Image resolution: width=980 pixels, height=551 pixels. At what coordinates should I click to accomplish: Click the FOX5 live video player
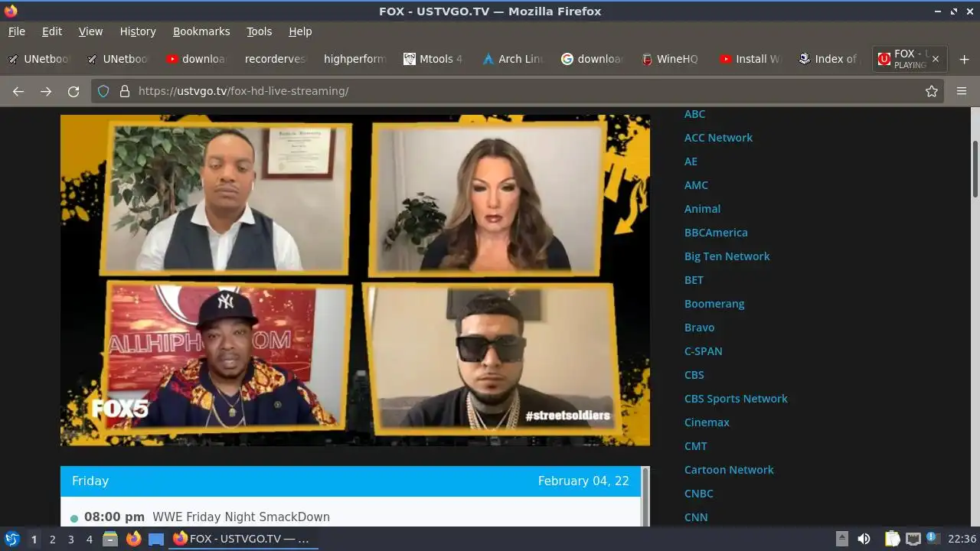click(355, 280)
